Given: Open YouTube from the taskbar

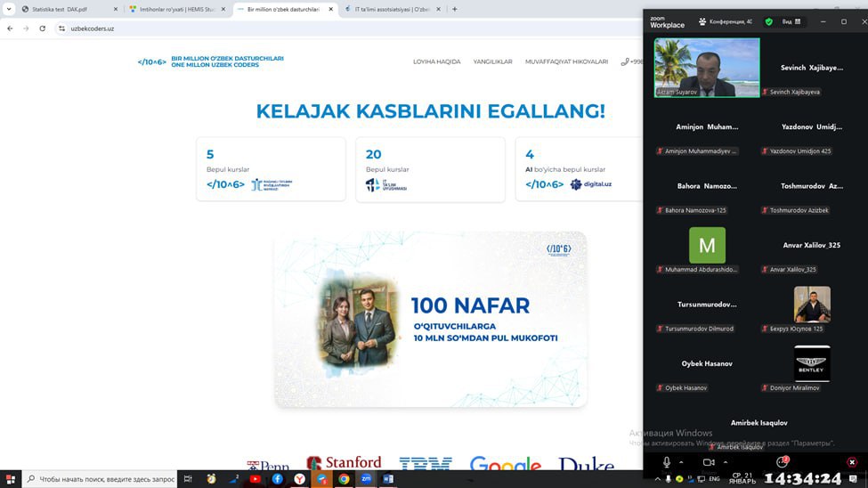Looking at the screenshot, I should pos(256,478).
